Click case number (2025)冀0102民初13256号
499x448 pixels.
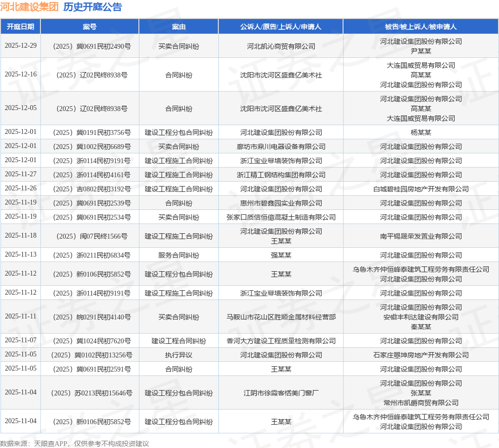92,355
